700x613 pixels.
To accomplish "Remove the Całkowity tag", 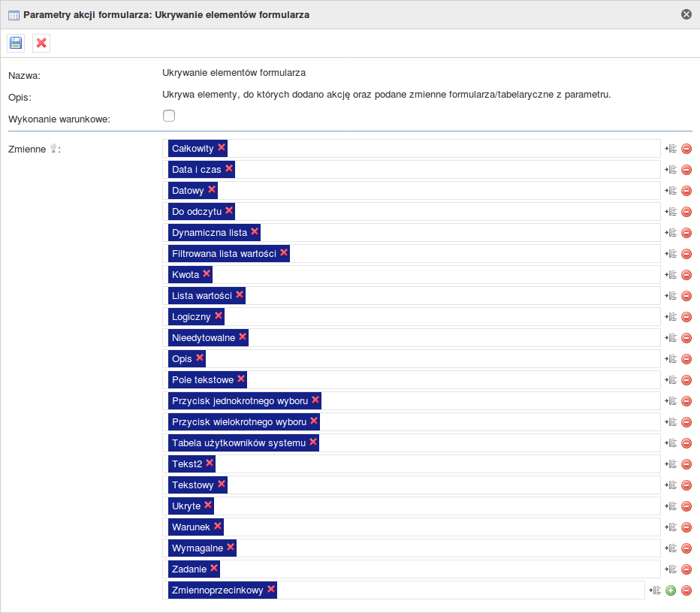I will tap(222, 147).
